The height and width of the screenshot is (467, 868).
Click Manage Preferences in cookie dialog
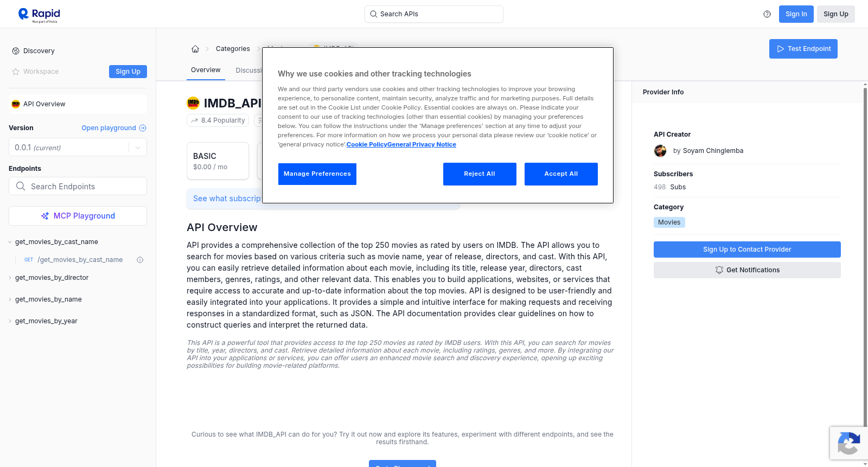click(317, 174)
